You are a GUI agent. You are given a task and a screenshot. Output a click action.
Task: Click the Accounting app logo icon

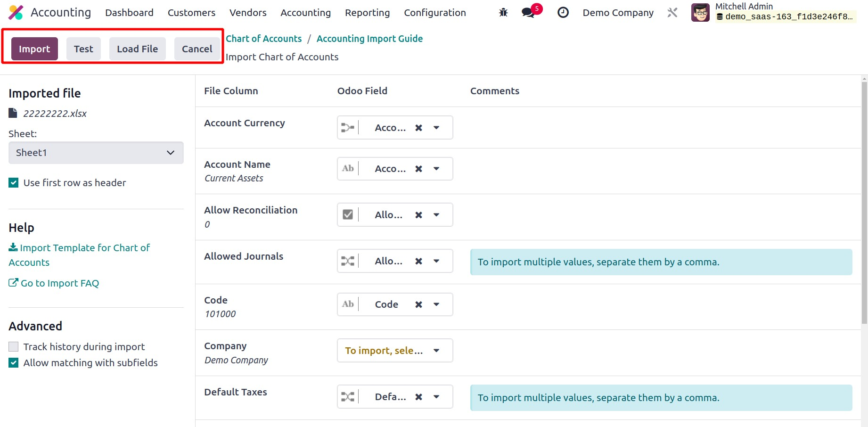(x=16, y=13)
